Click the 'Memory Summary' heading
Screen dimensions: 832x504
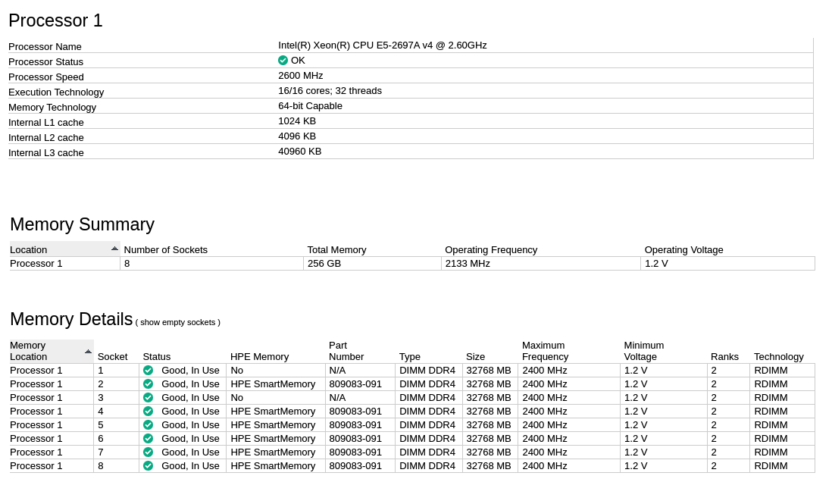coord(83,224)
